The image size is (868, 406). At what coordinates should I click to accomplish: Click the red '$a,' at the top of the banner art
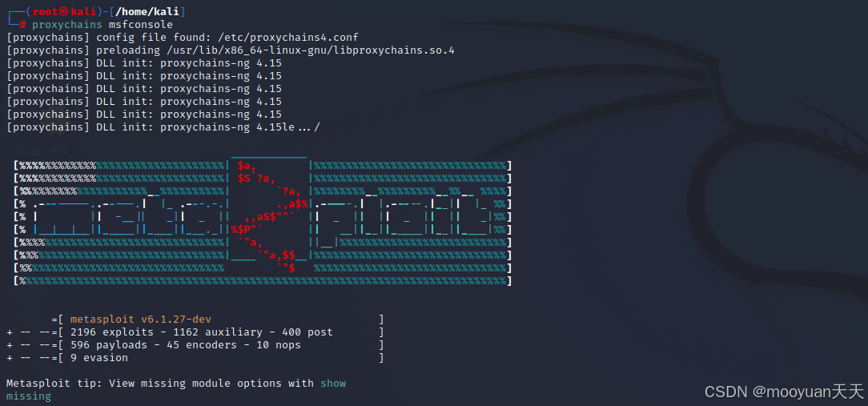[247, 165]
